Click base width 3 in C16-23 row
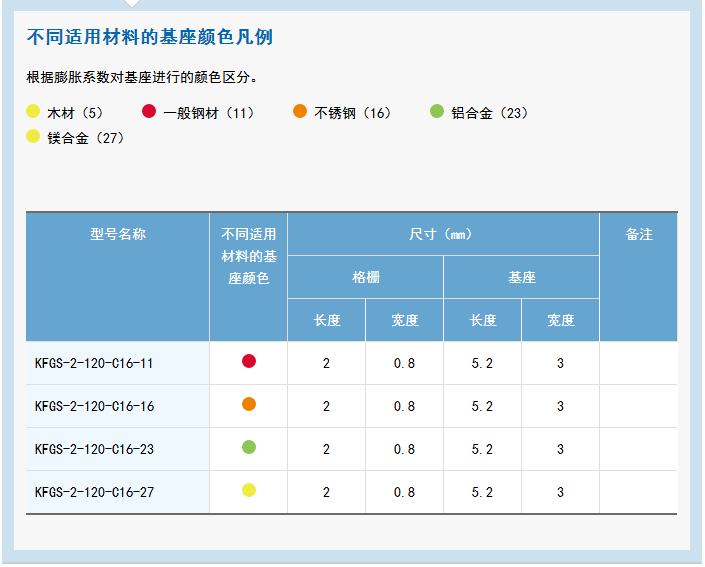Screen dimensions: 705x567 coord(560,449)
